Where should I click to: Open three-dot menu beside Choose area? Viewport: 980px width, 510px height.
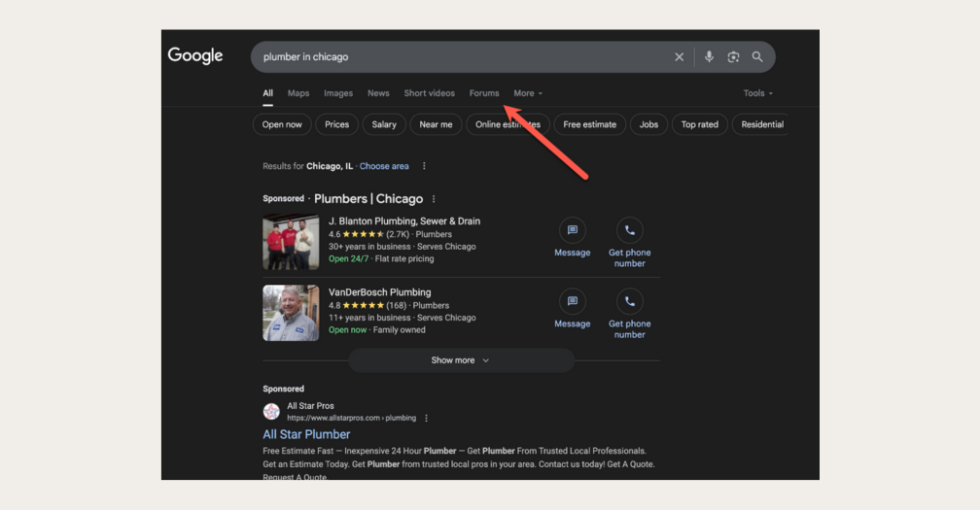[424, 166]
